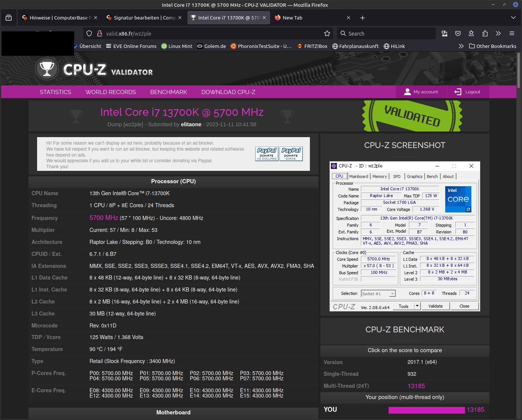Click the valid.x86.fr address bar

208,33
